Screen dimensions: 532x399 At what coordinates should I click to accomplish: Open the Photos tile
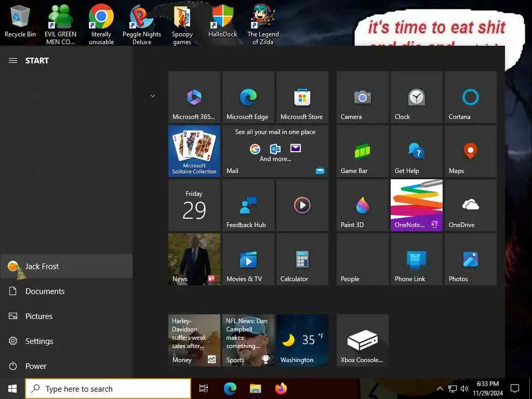[471, 259]
